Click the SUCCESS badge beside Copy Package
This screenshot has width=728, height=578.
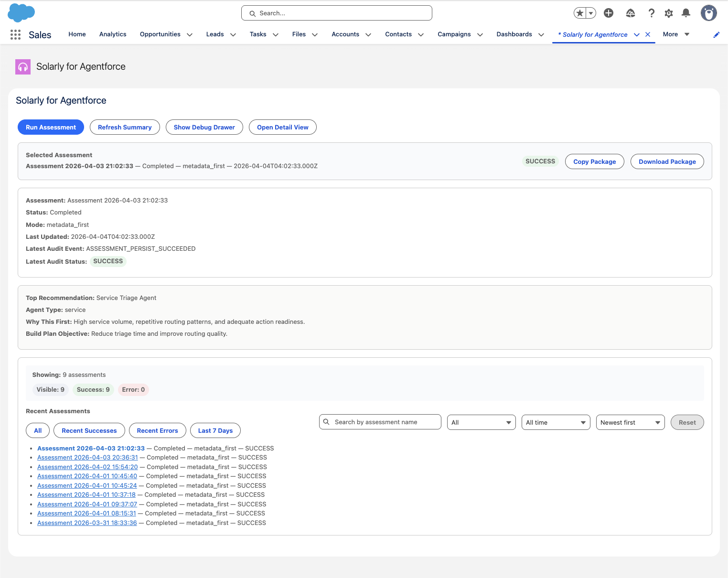click(x=540, y=161)
